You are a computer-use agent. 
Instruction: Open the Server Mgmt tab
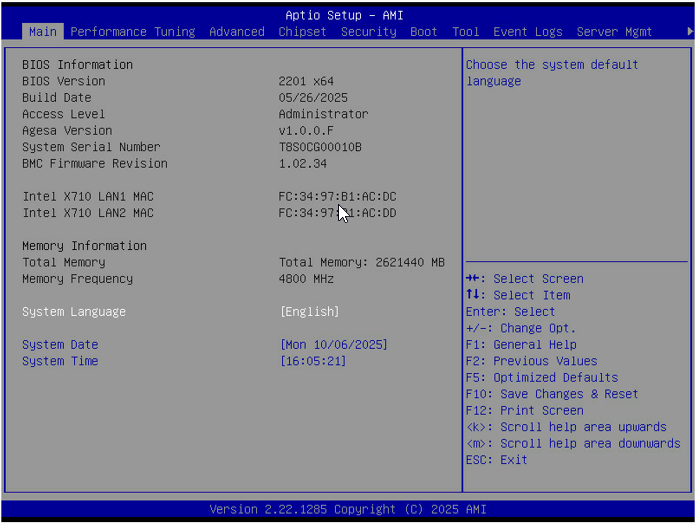coord(614,32)
